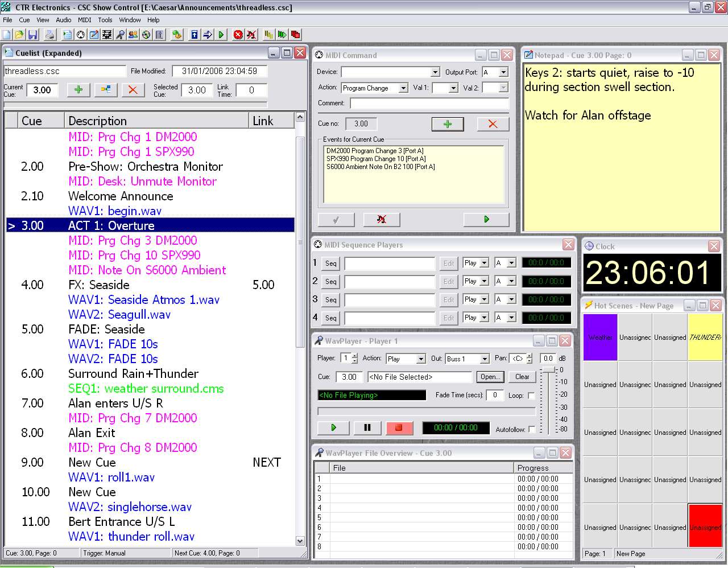Click the blue up-arrow go-to-top toolbar icon
Screen dimensions: 728x568
coord(195,35)
